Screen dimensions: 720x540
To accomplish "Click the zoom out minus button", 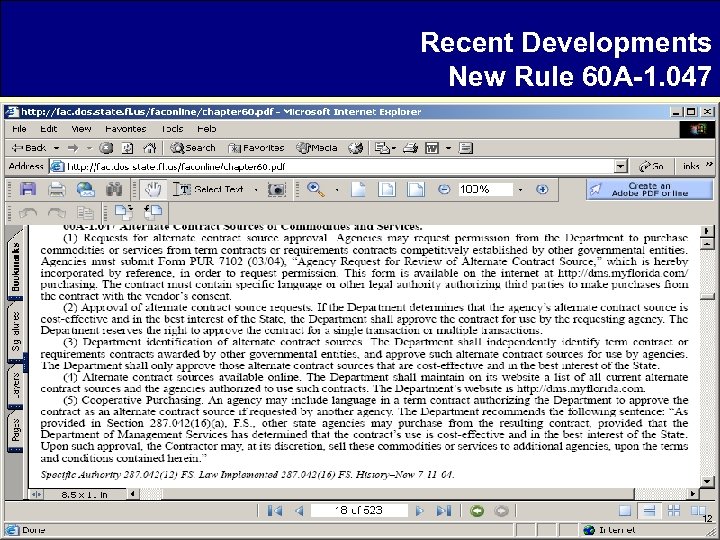I will point(444,189).
